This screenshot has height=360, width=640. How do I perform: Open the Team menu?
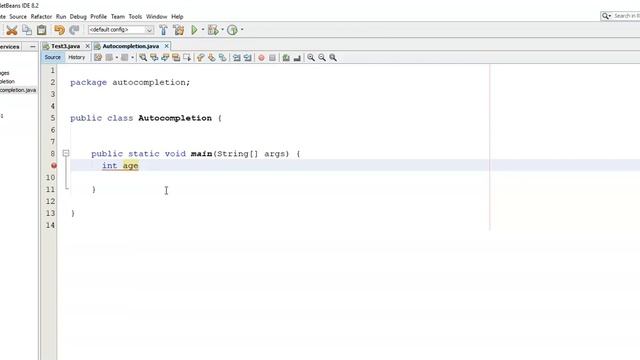pos(118,17)
